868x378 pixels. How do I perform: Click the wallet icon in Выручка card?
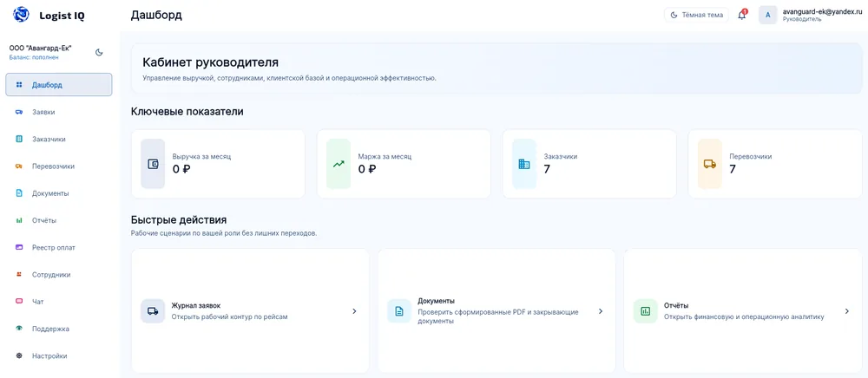pos(153,164)
